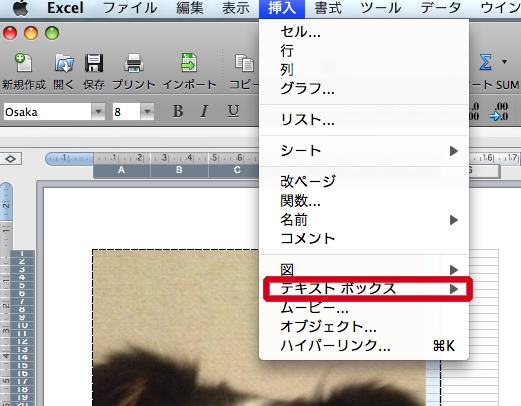Toggle italic formatting button
The height and width of the screenshot is (406, 521).
204,111
